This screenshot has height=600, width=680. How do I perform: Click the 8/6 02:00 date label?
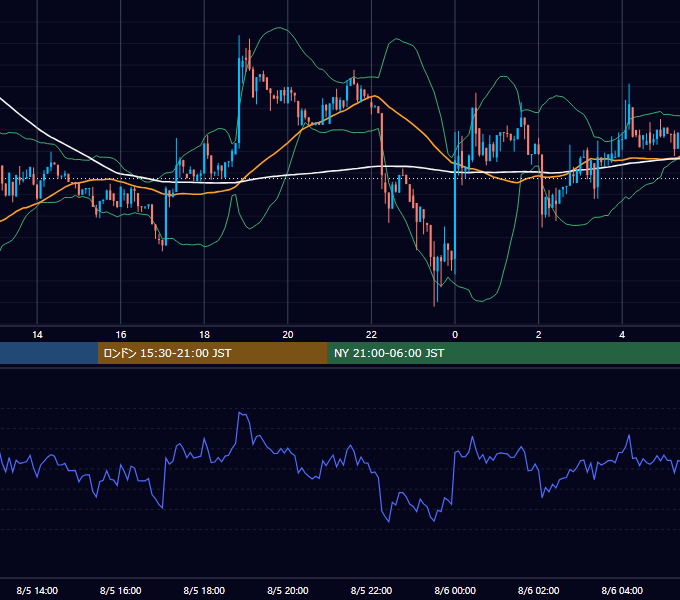[539, 590]
